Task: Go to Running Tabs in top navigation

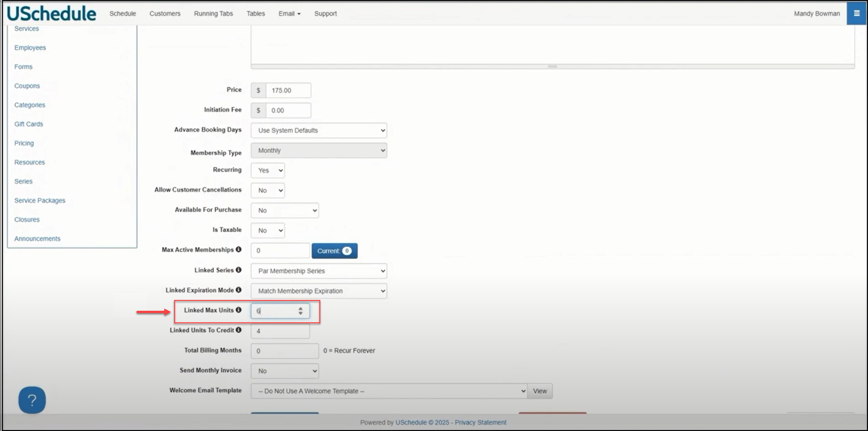Action: click(x=213, y=13)
